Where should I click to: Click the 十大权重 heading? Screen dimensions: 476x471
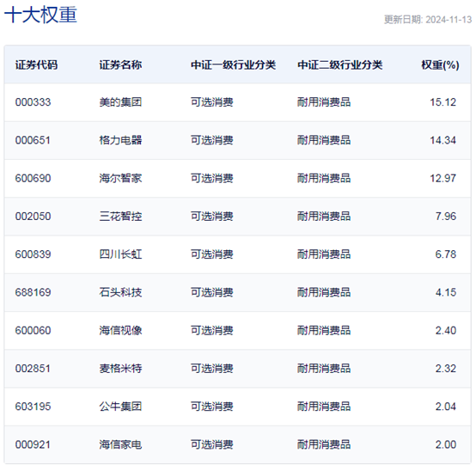click(40, 15)
